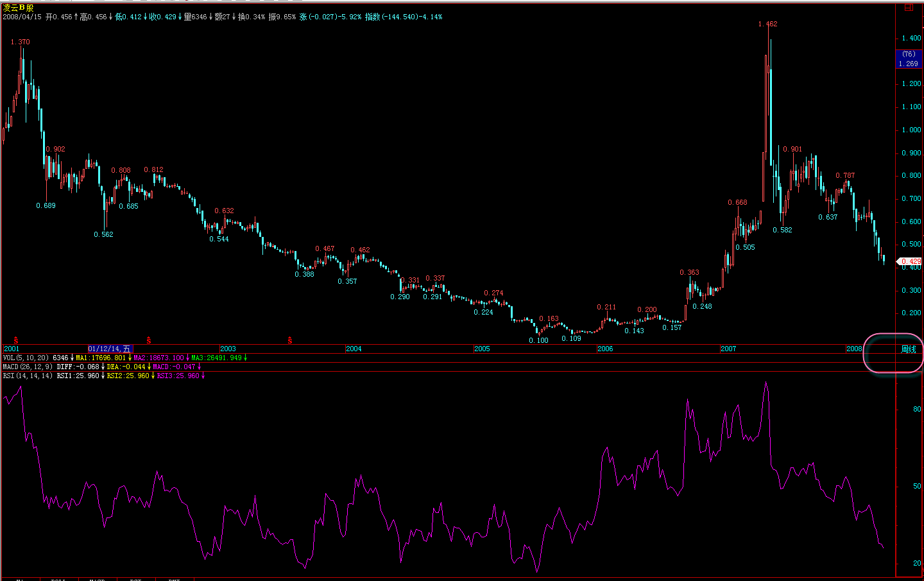
Task: Click the 50 level on RSI axis
Action: click(917, 487)
